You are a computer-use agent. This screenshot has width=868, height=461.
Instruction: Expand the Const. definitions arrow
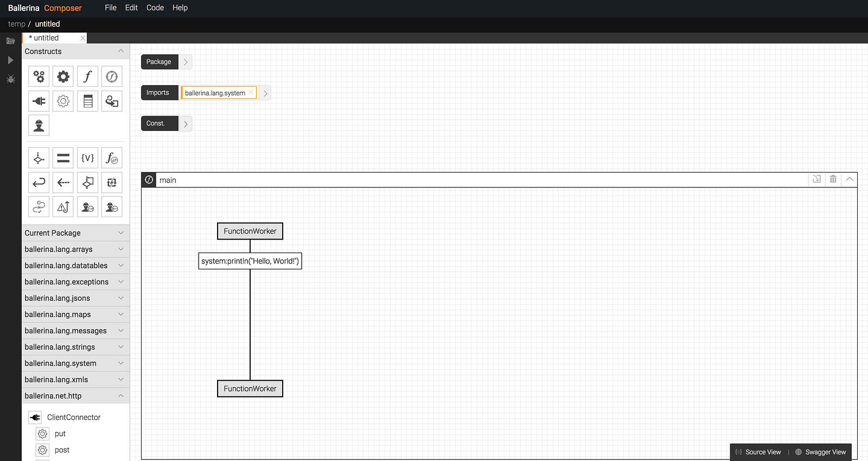(186, 124)
